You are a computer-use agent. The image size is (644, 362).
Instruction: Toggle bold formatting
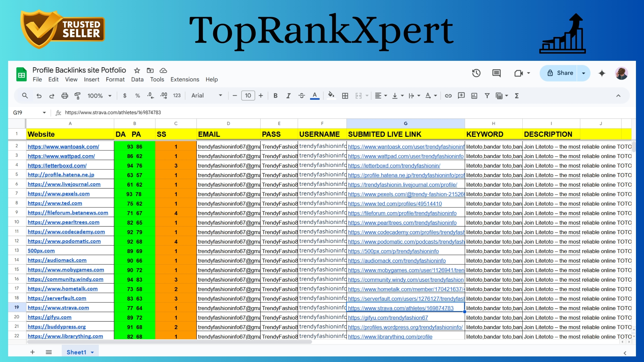tap(275, 96)
